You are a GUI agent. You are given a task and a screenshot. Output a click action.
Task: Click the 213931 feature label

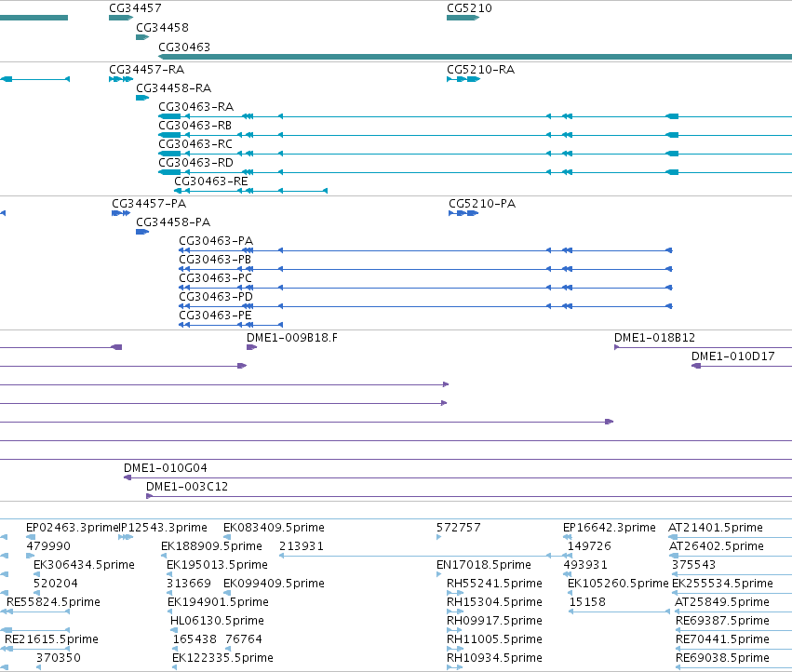[x=302, y=546]
